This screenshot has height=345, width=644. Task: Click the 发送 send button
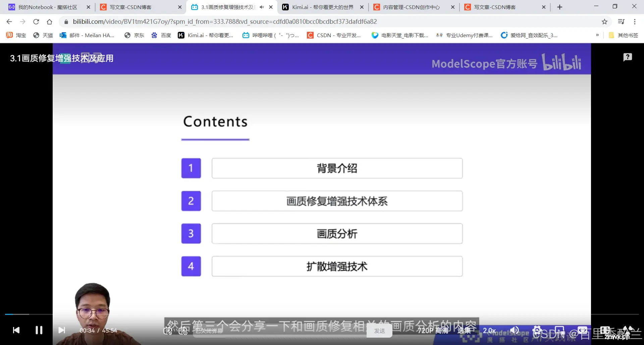pyautogui.click(x=380, y=331)
